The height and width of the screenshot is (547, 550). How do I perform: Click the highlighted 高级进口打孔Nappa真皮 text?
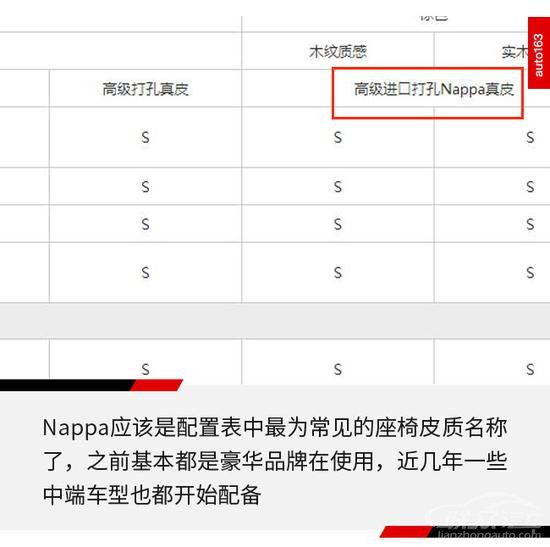pyautogui.click(x=434, y=89)
